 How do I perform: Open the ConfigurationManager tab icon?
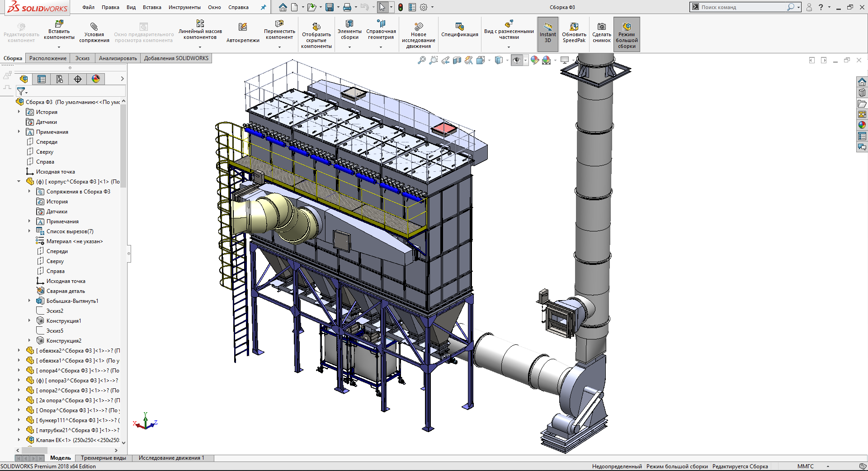pos(60,79)
